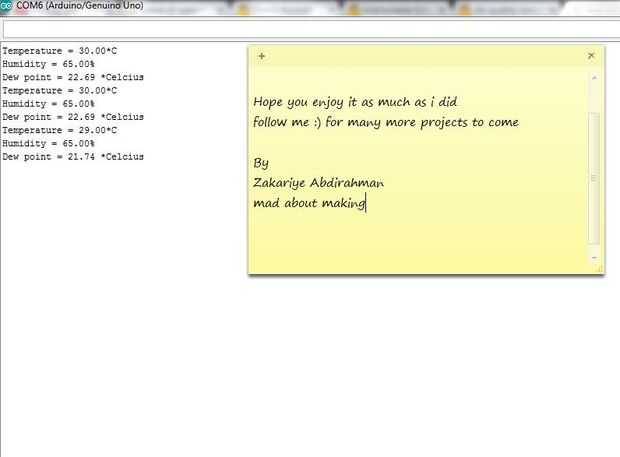Click text 'Hope you enjoy it as much as i did'
This screenshot has width=620, height=457.
355,102
